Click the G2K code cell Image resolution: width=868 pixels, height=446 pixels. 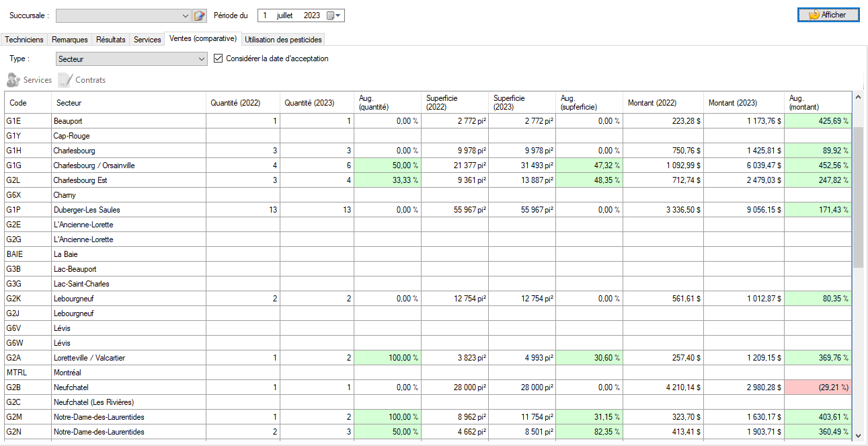tap(28, 299)
